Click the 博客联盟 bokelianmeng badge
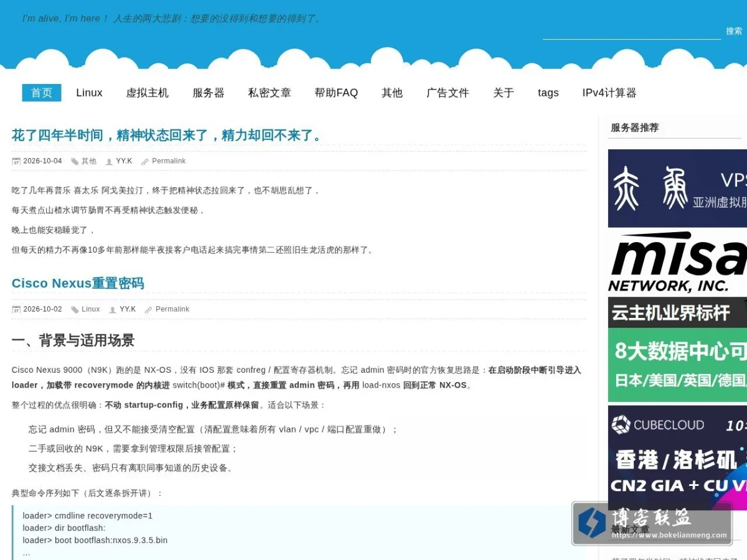This screenshot has height=560, width=747. tap(652, 523)
